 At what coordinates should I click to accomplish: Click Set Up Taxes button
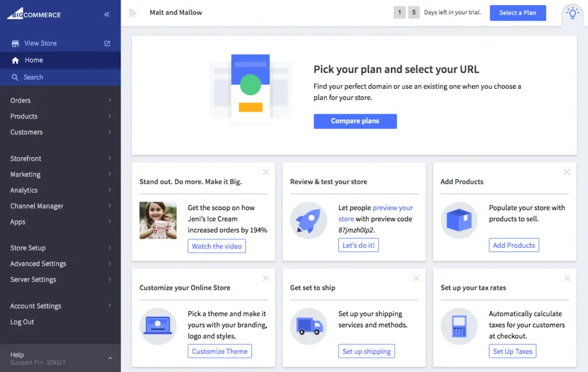pyautogui.click(x=513, y=351)
